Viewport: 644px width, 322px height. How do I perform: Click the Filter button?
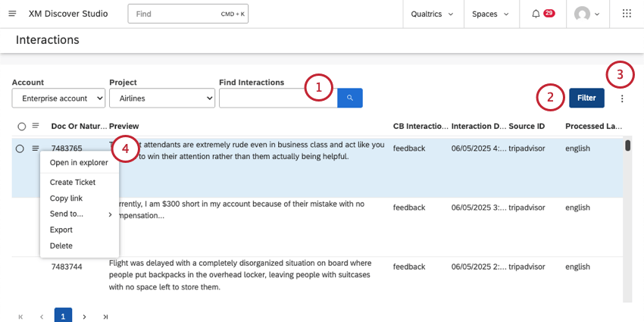(x=586, y=98)
